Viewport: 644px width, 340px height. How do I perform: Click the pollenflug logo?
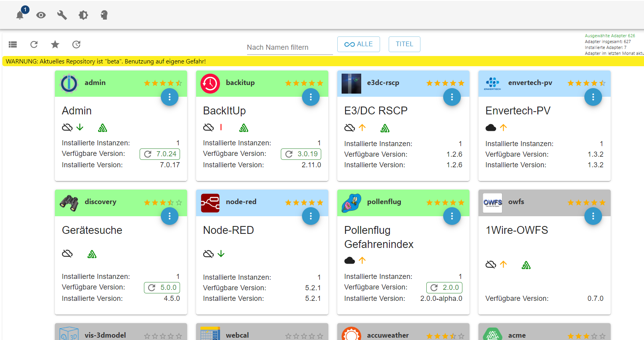tap(351, 203)
